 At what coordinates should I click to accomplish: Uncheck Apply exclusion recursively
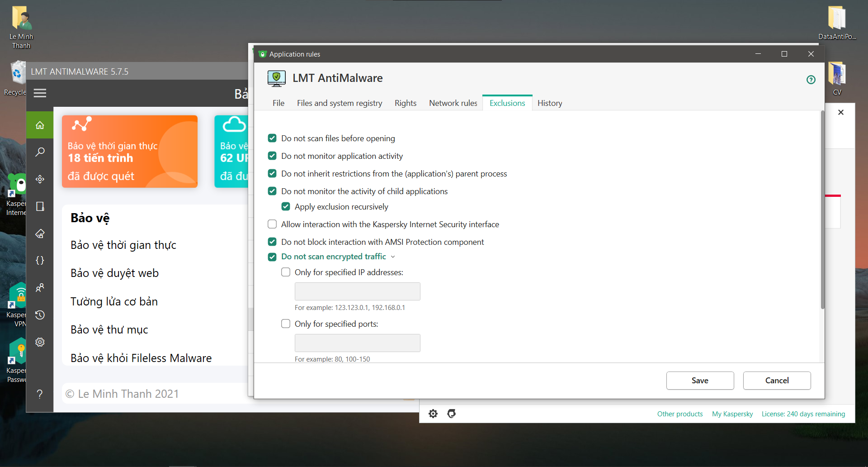pos(286,206)
